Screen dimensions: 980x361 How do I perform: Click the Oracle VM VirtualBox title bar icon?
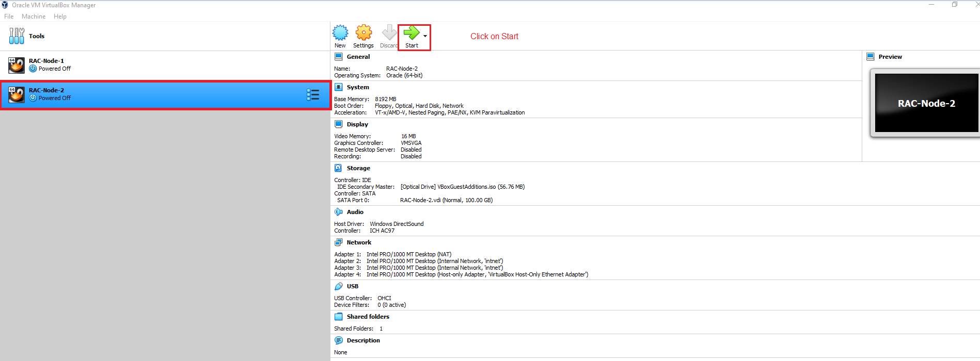point(5,5)
